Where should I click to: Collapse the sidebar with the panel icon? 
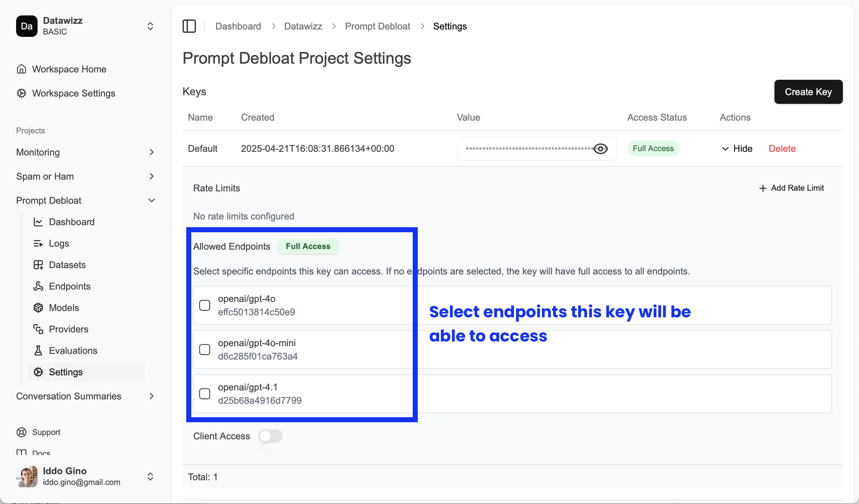pos(189,26)
